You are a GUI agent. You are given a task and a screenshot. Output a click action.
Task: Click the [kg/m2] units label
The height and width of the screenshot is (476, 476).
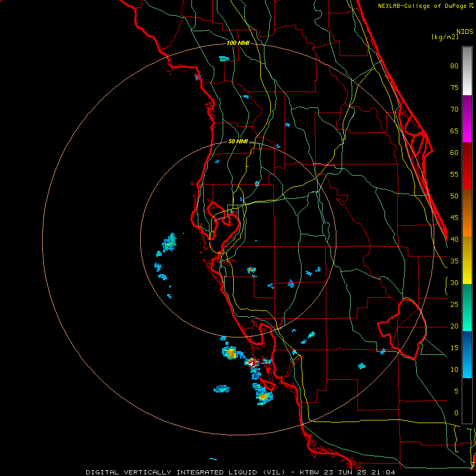pyautogui.click(x=445, y=37)
